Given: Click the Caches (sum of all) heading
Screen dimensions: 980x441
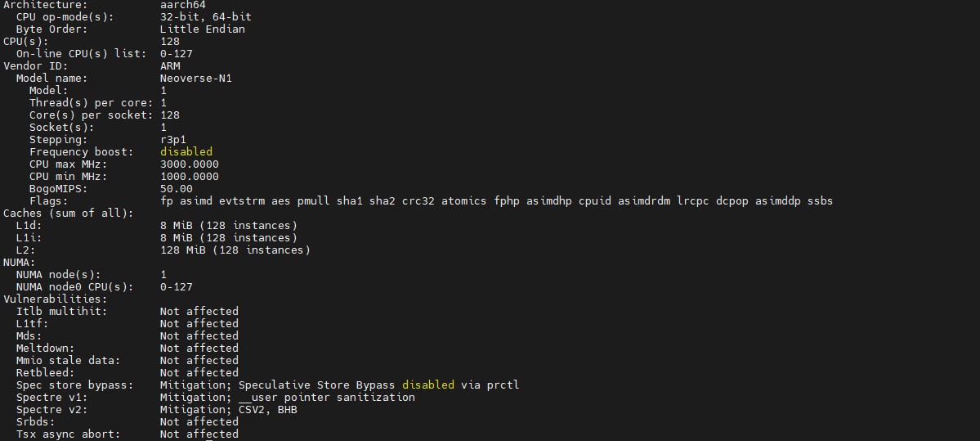Looking at the screenshot, I should pyautogui.click(x=68, y=214).
